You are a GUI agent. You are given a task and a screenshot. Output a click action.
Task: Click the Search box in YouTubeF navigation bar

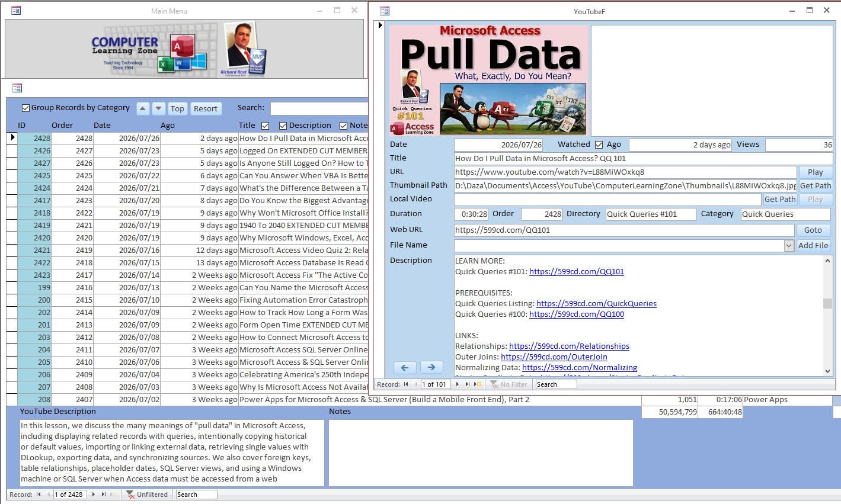point(556,384)
